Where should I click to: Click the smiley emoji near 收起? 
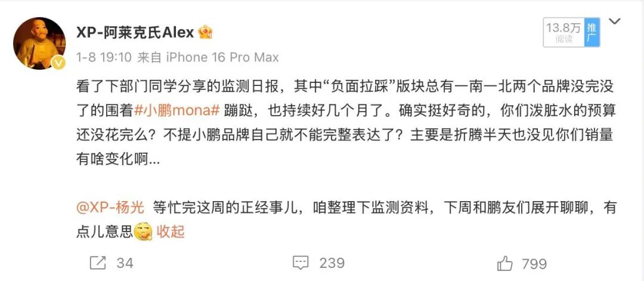click(x=143, y=231)
